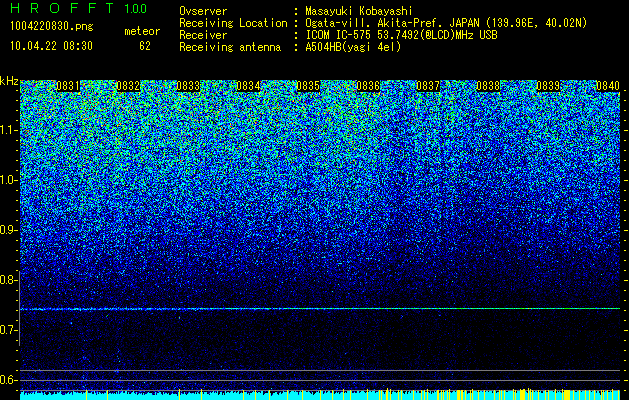629x400 pixels.
Task: Click the 0837 time marker
Action: (428, 86)
